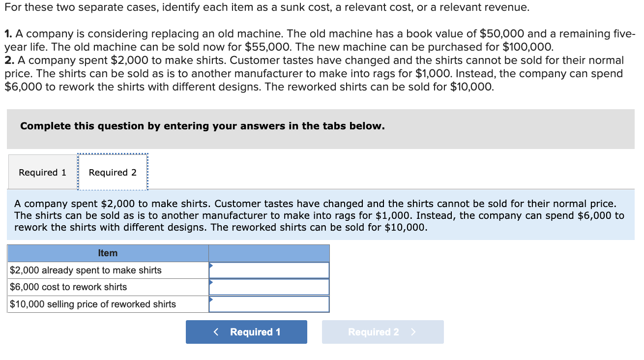Screen dimensions: 644x360
Task: Switch to the Required 1 tab
Action: [x=42, y=172]
